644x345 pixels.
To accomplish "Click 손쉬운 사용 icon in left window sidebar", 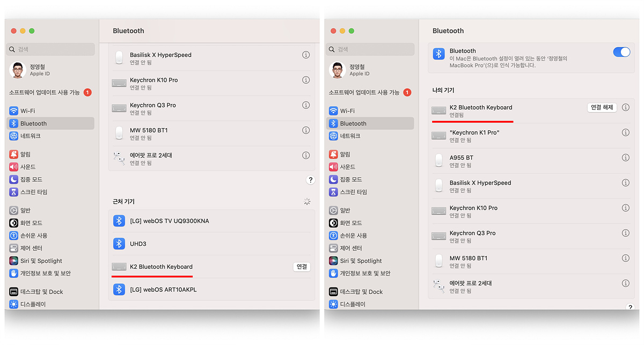I will 14,236.
